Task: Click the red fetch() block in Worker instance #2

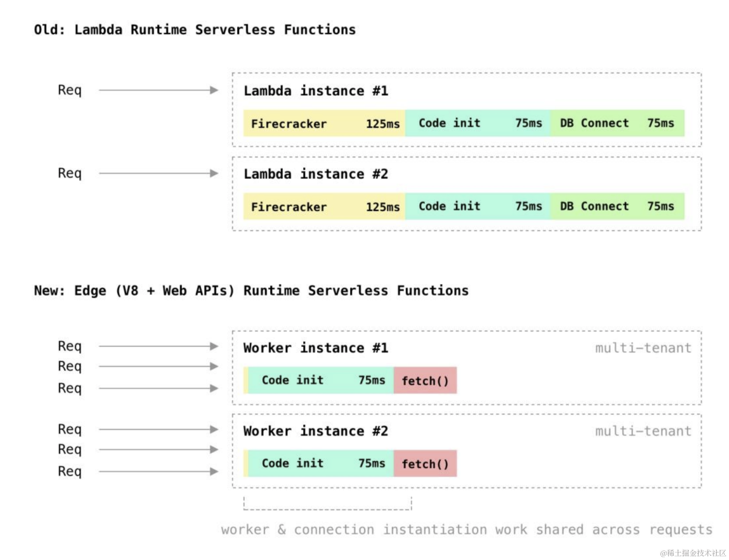Action: pos(425,464)
